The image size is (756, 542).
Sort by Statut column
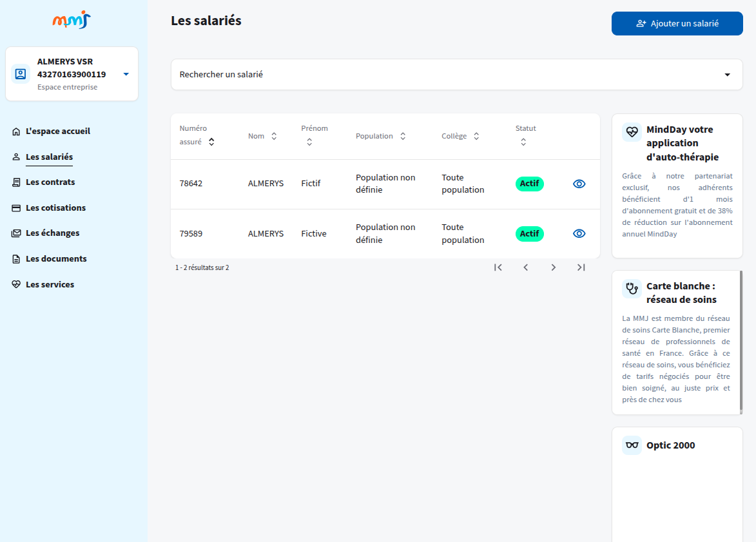[x=523, y=142]
